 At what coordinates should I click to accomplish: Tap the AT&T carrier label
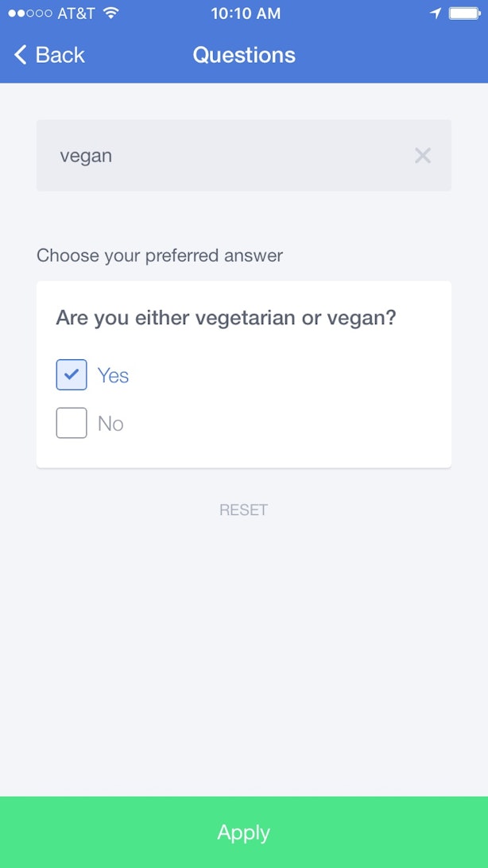point(76,14)
